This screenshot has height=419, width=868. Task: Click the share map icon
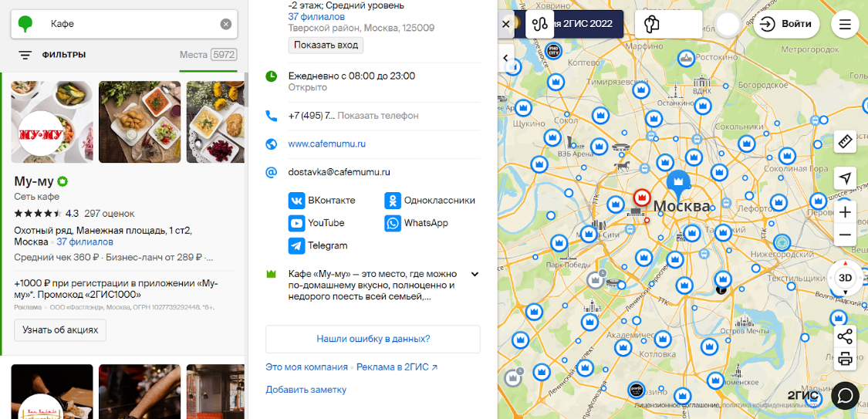[x=845, y=336]
